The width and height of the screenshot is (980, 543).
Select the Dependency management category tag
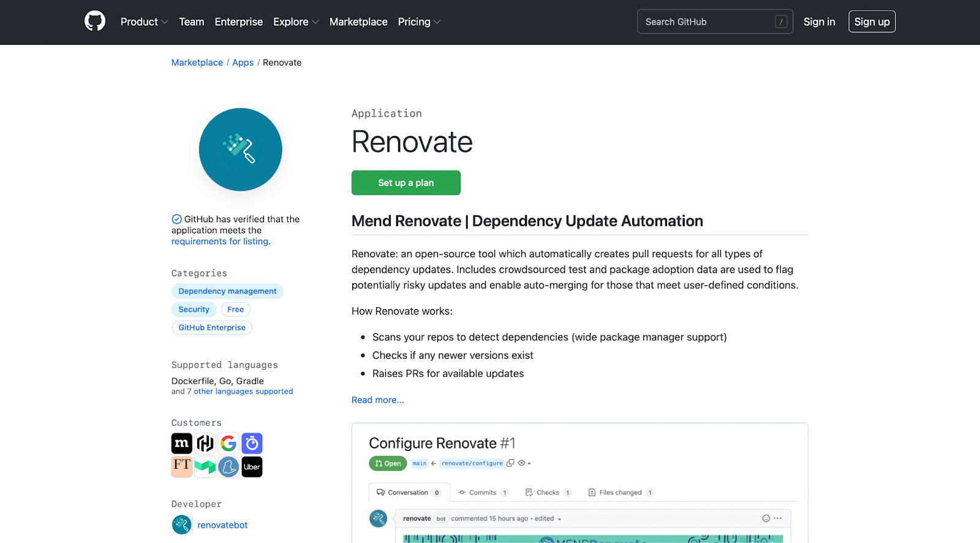coord(227,291)
